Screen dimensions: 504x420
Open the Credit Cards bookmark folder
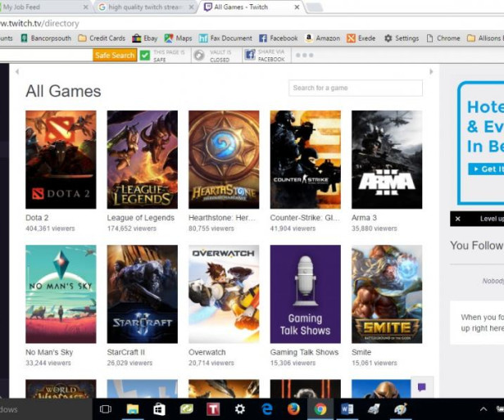coord(102,38)
